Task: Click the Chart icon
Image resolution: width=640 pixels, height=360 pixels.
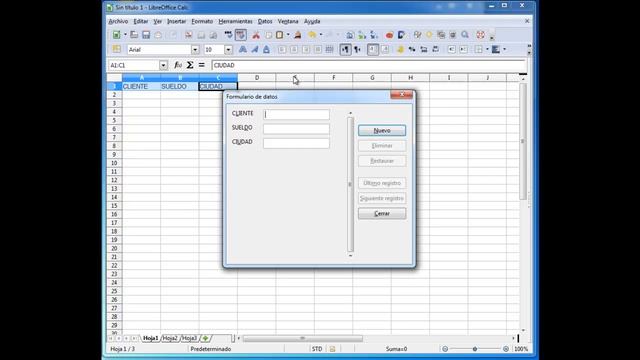Action: coord(389,35)
